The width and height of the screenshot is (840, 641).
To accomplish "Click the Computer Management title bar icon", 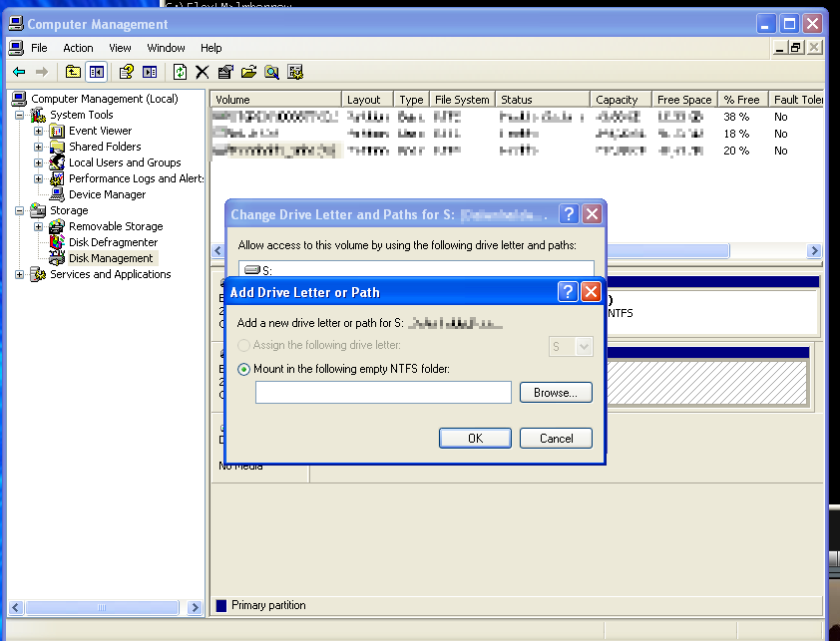I will tap(16, 24).
